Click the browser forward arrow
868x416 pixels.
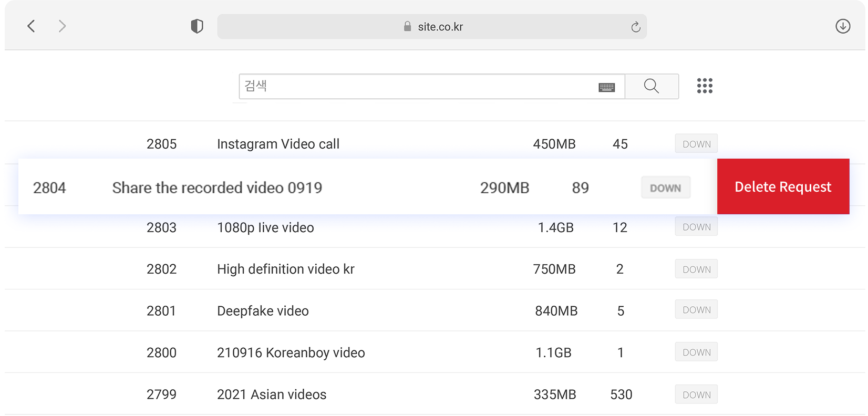coord(62,26)
